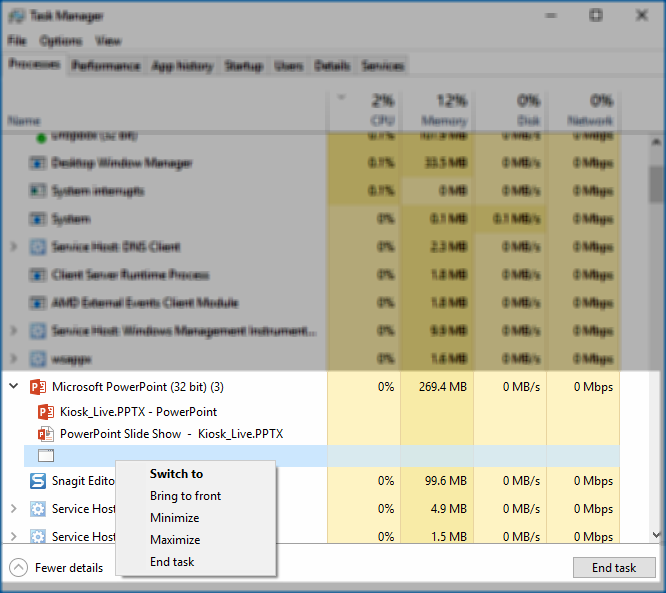Screen dimensions: 666x593
Task: Switch to the Users tab
Action: pyautogui.click(x=288, y=66)
